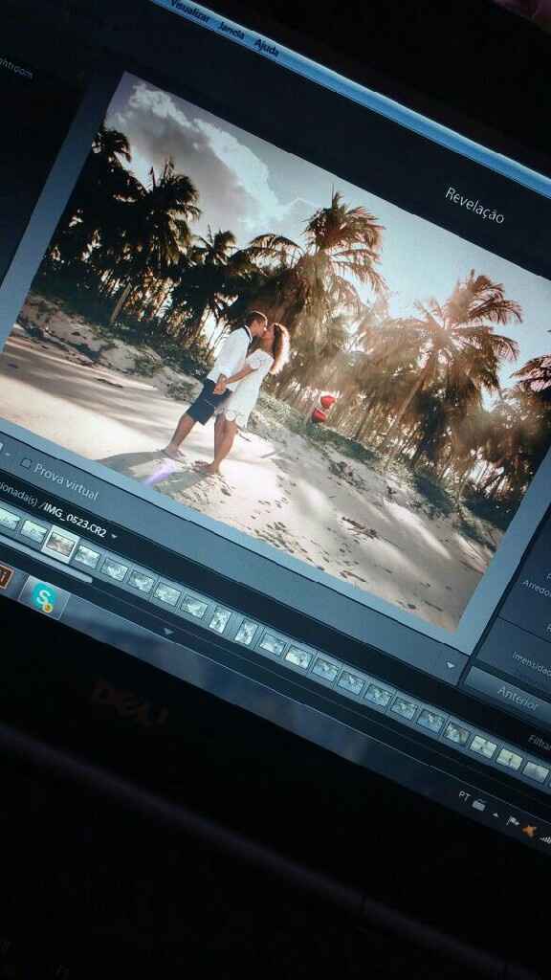551x980 pixels.
Task: Enable the Prova virtual checkbox
Action: (x=26, y=463)
